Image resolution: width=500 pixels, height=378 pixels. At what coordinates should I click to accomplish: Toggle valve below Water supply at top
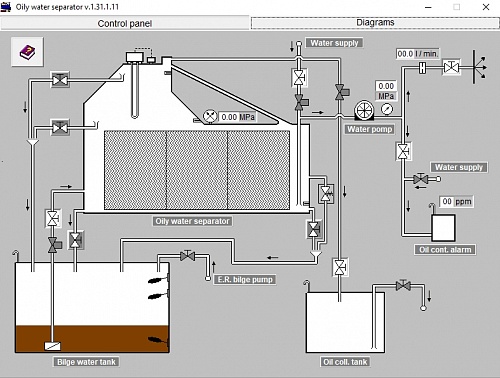point(299,78)
